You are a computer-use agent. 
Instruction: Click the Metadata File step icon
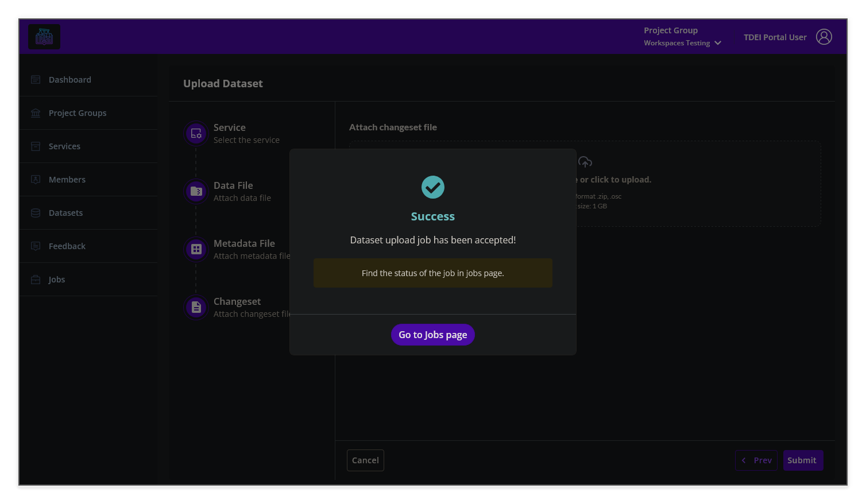(x=195, y=249)
